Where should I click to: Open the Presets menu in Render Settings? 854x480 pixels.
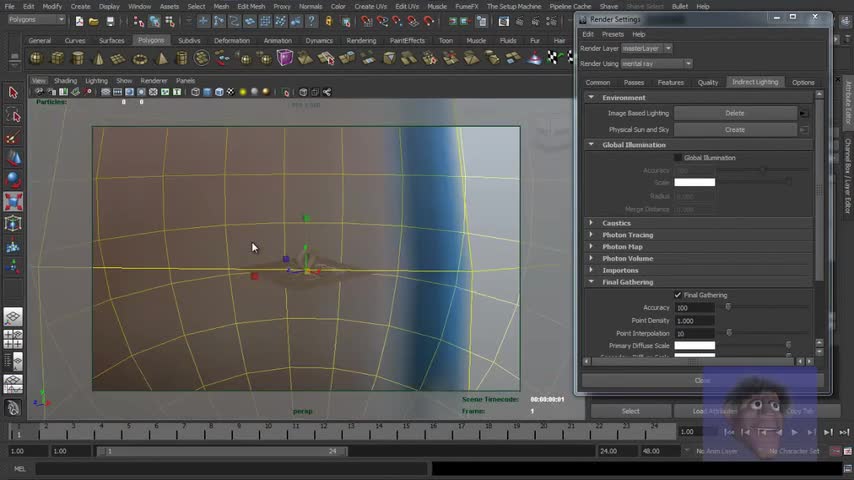(612, 34)
